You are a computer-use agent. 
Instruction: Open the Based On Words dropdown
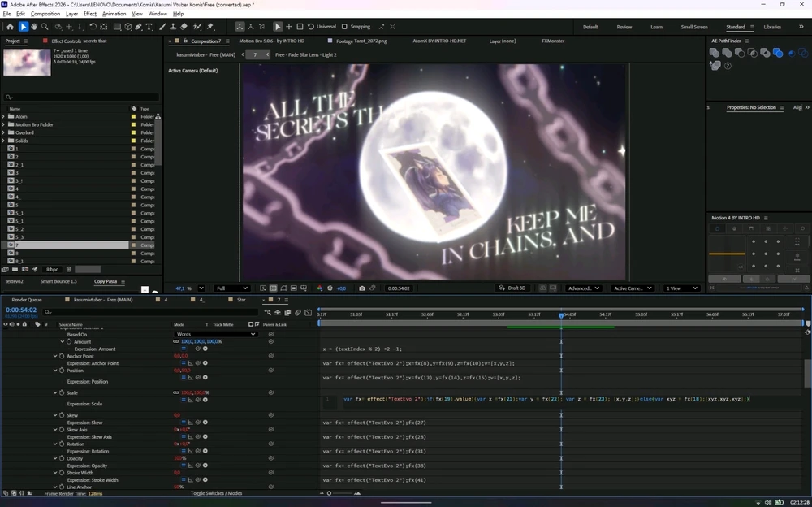click(215, 335)
